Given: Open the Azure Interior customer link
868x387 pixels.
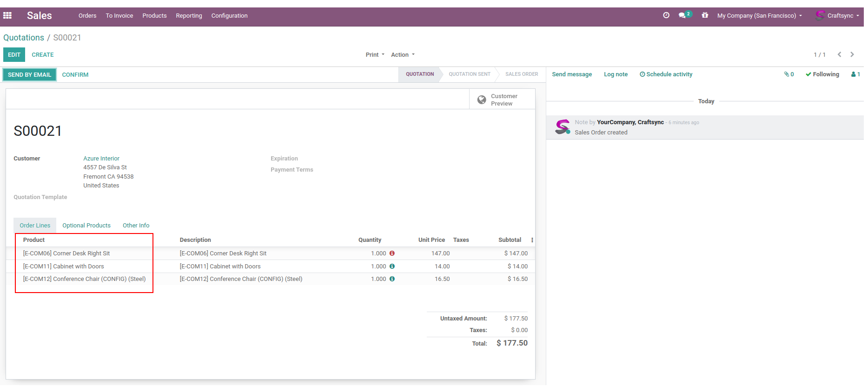Looking at the screenshot, I should [101, 159].
